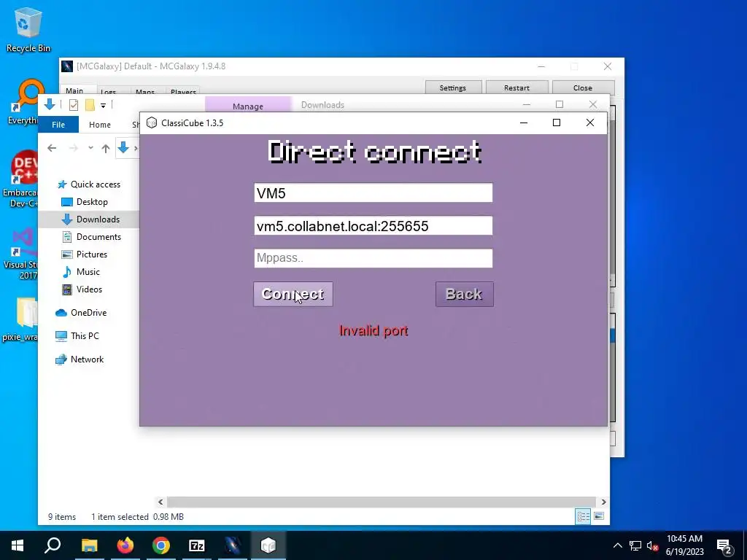Launch Firefox from the taskbar
This screenshot has width=747, height=560.
tap(125, 545)
